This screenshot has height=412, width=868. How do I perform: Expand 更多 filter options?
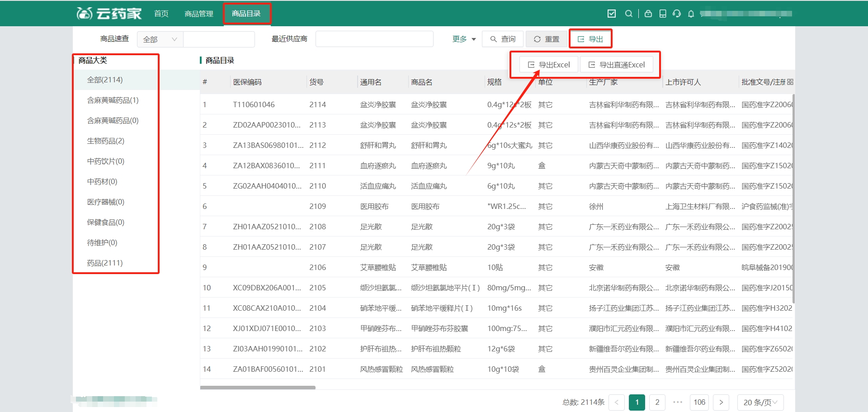[x=464, y=39]
